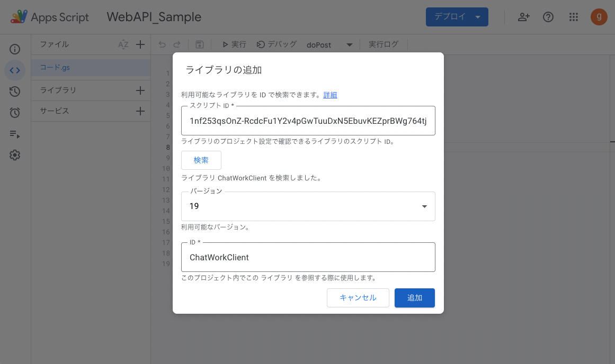Save the project using the disk icon
The image size is (615, 364).
point(199,44)
